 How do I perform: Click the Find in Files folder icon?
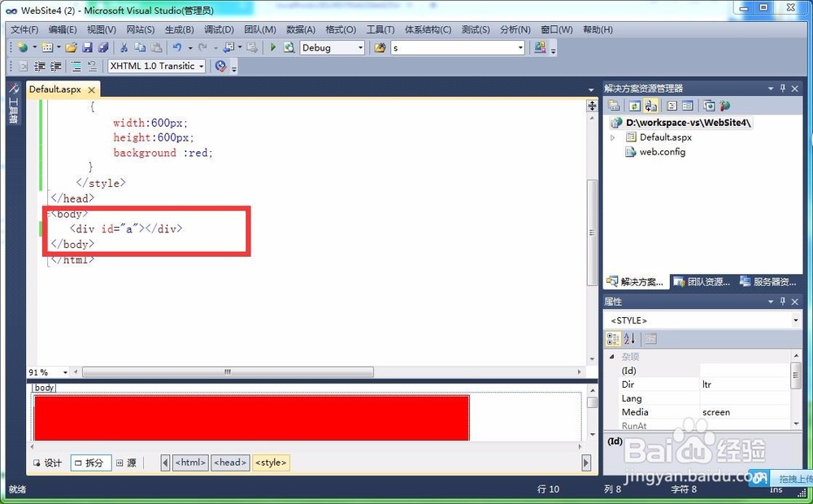click(380, 48)
